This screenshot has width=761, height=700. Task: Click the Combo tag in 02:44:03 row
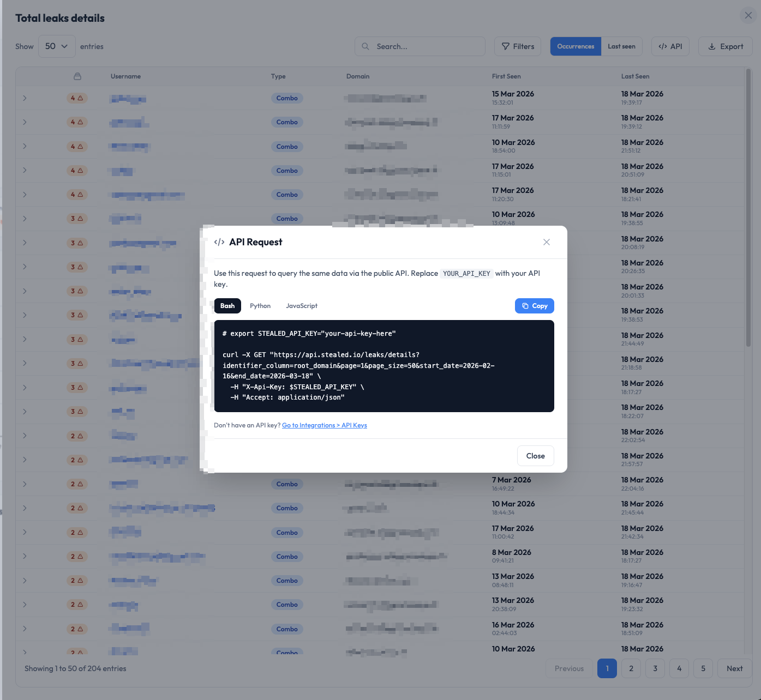click(287, 629)
